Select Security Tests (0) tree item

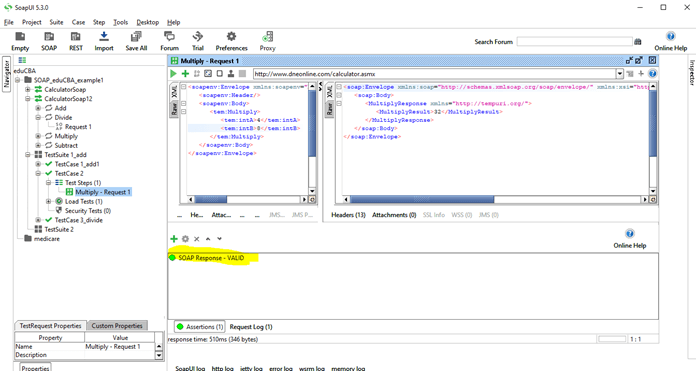(88, 211)
